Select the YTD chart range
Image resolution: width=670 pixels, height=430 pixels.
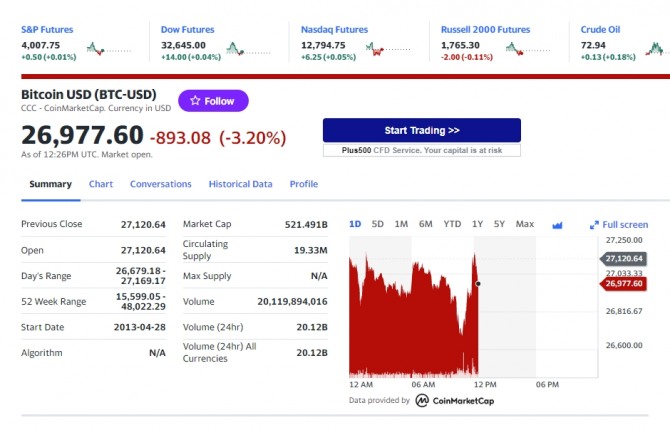tap(452, 224)
